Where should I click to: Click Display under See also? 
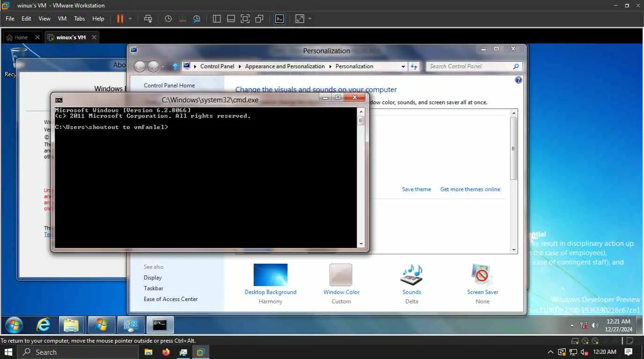coord(153,278)
